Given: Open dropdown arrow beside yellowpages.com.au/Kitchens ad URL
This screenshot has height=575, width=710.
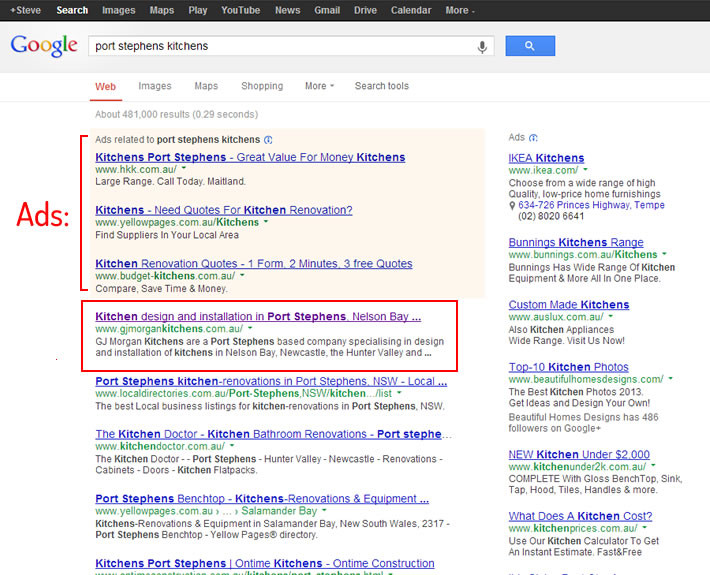Looking at the screenshot, I should [266, 221].
